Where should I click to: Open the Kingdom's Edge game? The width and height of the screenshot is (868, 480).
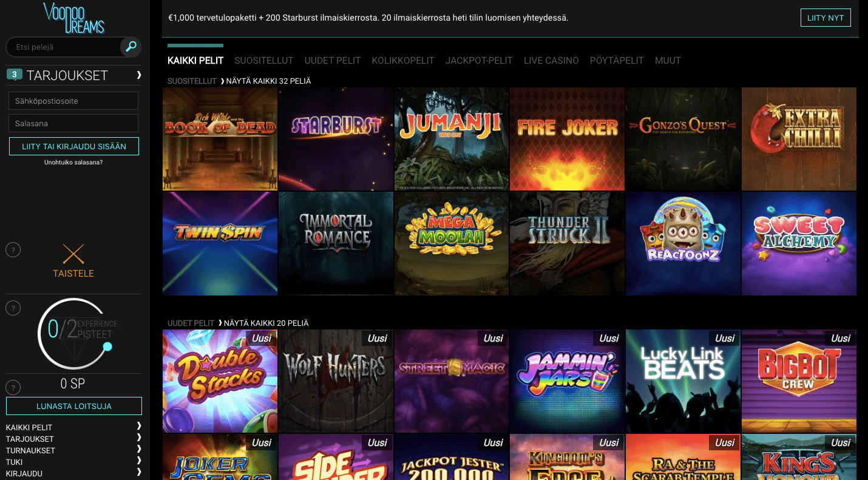tap(567, 457)
